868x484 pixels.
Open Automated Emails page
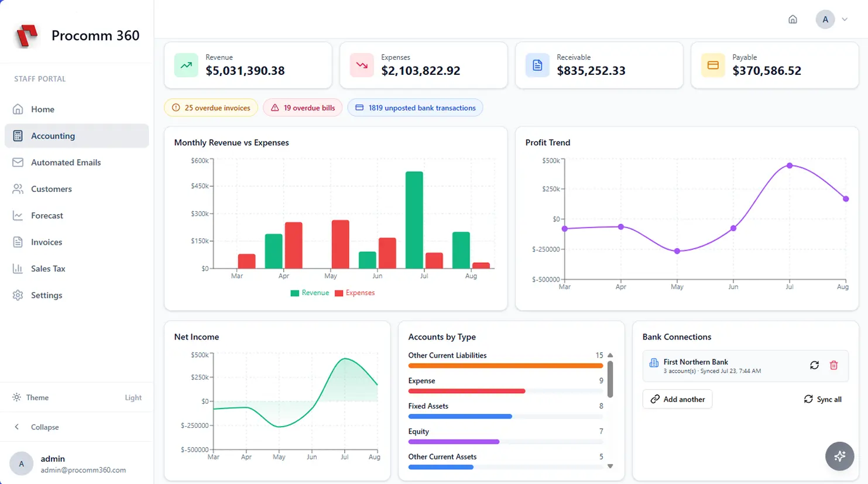pos(77,162)
